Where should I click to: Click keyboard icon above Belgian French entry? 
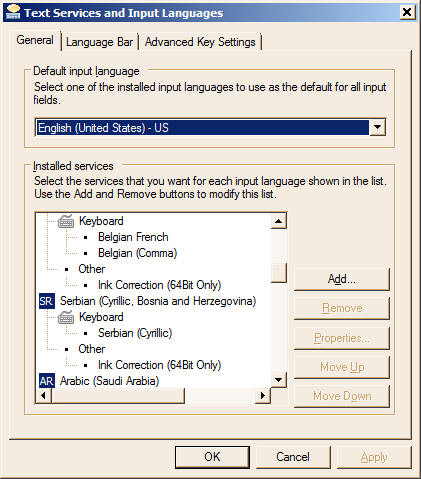pos(66,221)
